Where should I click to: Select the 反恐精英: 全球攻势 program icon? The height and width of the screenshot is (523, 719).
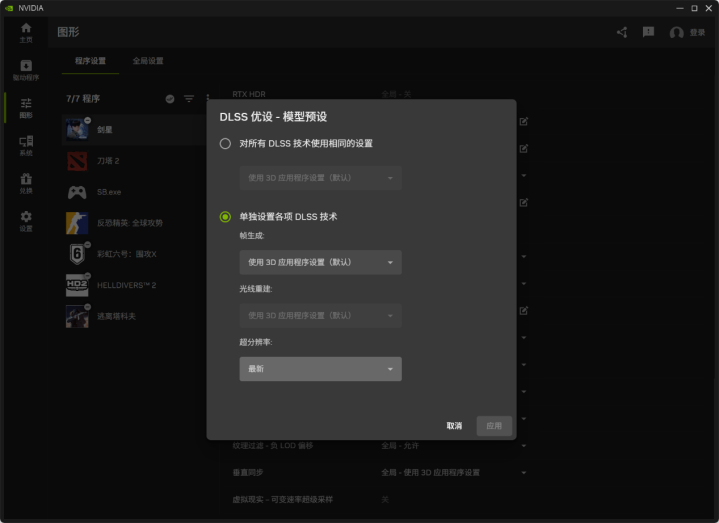77,223
